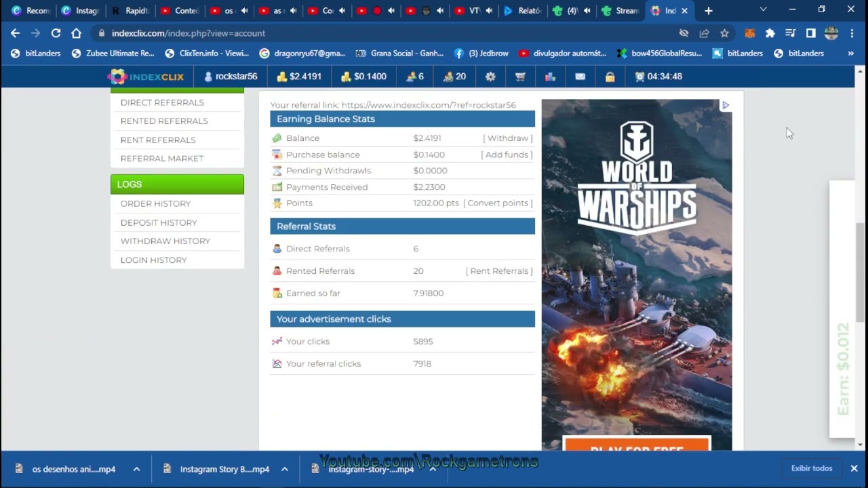Open the settings gear icon in site header
Image resolution: width=868 pixels, height=488 pixels.
490,77
